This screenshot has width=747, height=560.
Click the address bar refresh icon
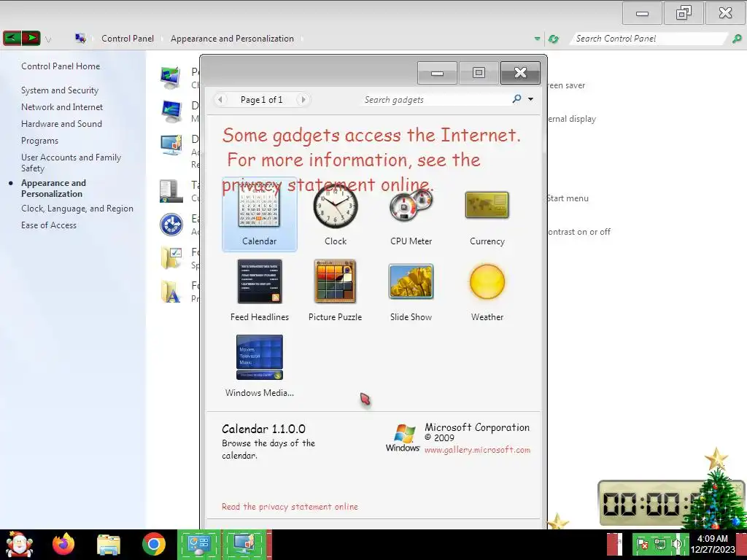pyautogui.click(x=554, y=39)
